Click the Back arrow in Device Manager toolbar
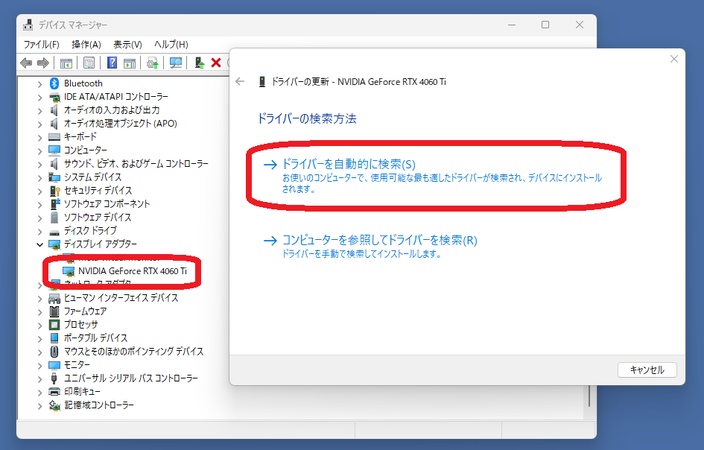704x450 pixels. point(26,63)
